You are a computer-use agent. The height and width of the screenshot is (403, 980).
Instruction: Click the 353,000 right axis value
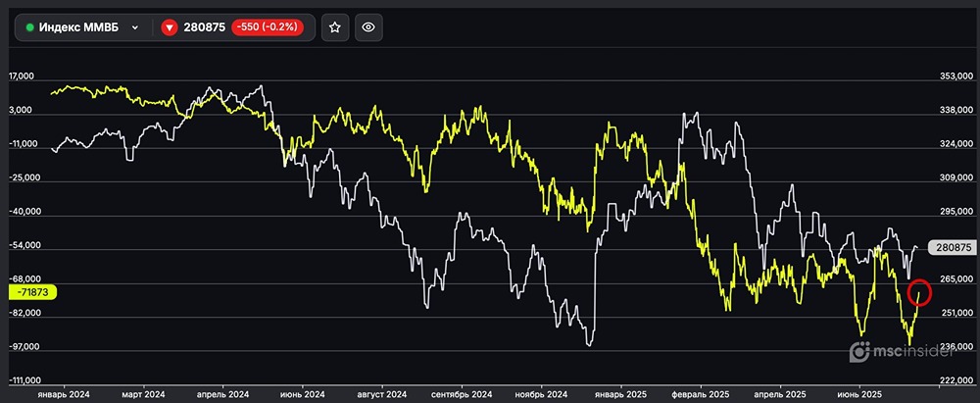(955, 76)
